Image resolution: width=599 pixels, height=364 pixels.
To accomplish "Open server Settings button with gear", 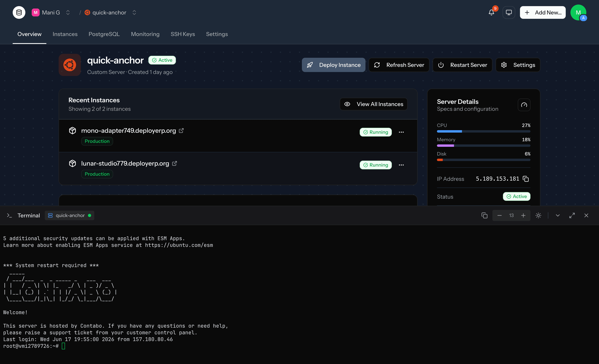I will (518, 65).
